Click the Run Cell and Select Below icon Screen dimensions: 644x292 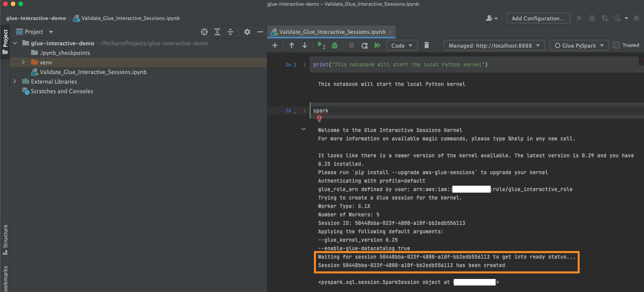[x=321, y=45]
